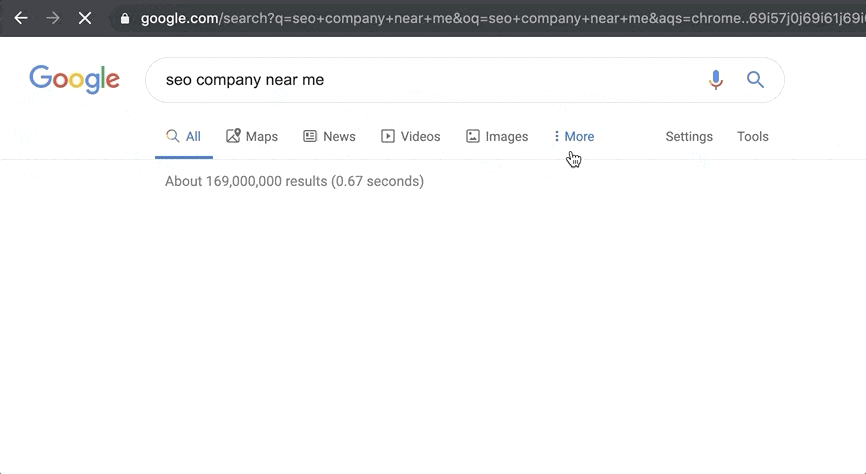Click the "About 169,000,000 results" text
The height and width of the screenshot is (474, 866).
[294, 181]
